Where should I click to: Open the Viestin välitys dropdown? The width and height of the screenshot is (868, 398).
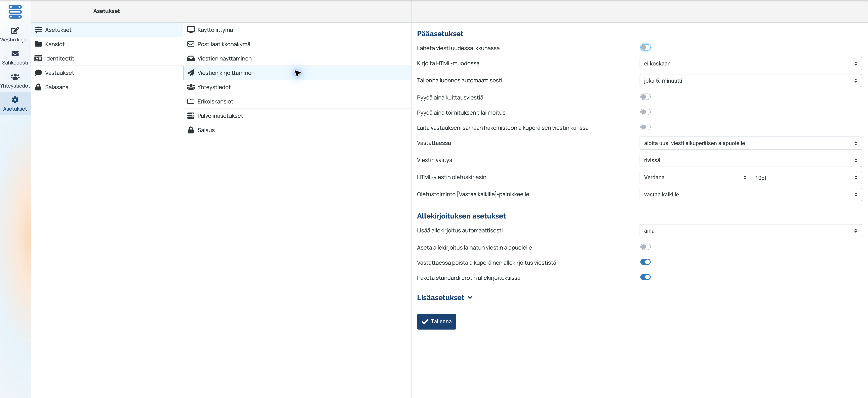pos(750,160)
